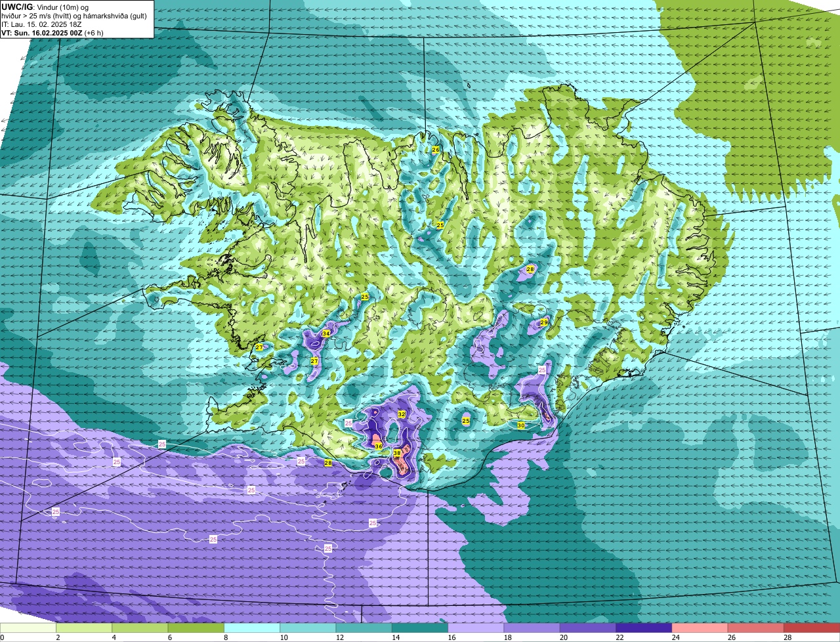This screenshot has width=840, height=642.
Task: Click the yellow gust label 30
Action: pyautogui.click(x=521, y=425)
